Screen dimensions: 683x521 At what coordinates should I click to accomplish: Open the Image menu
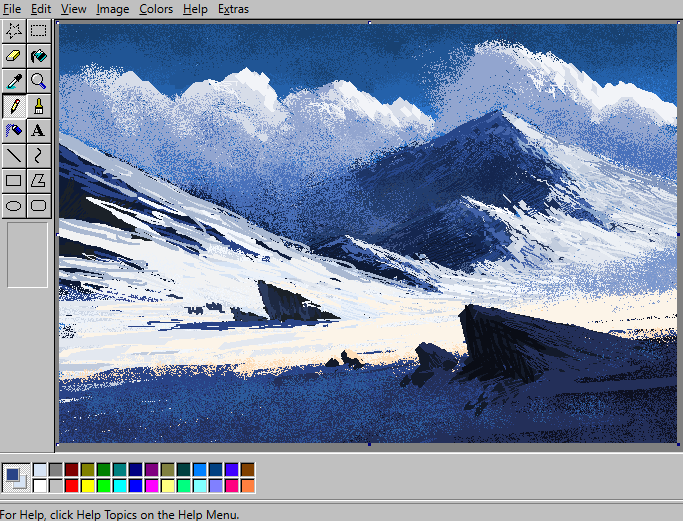112,9
